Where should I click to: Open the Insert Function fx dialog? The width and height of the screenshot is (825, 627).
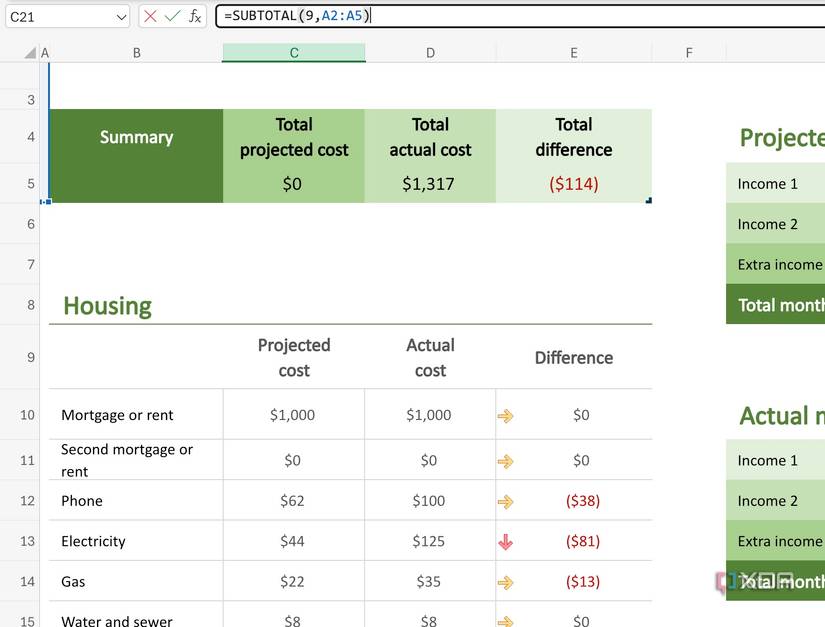[195, 16]
